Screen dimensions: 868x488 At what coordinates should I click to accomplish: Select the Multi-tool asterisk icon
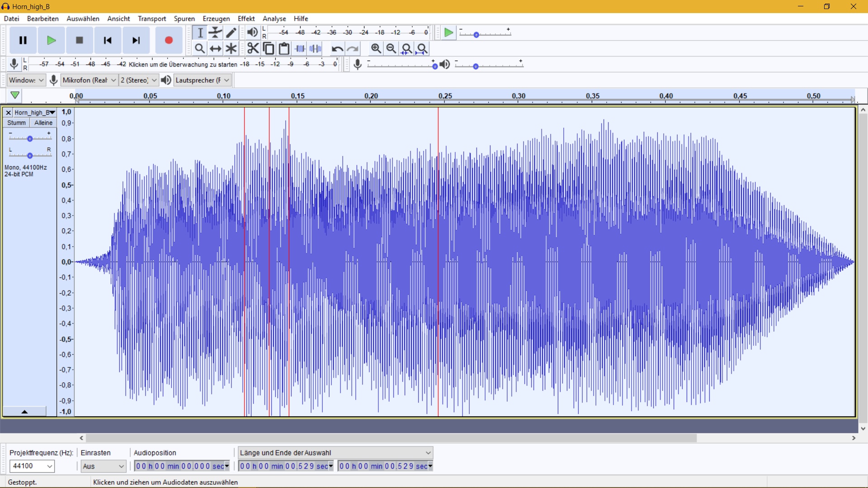(x=231, y=48)
